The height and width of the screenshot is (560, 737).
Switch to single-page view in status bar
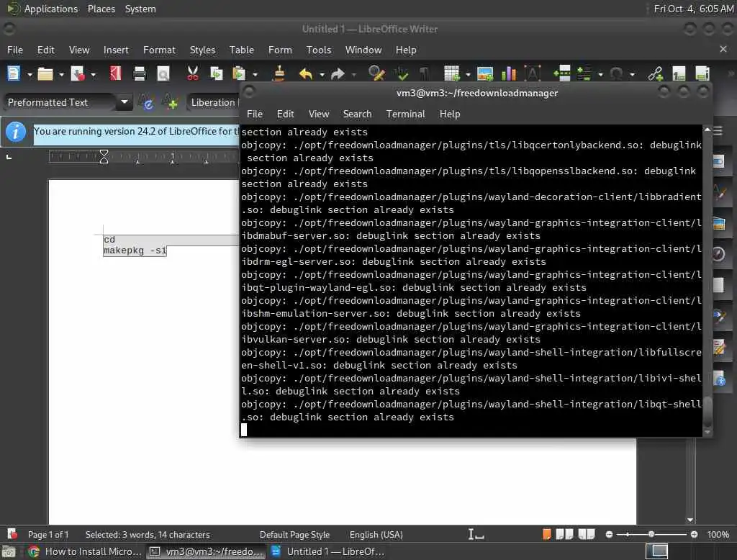click(x=547, y=534)
